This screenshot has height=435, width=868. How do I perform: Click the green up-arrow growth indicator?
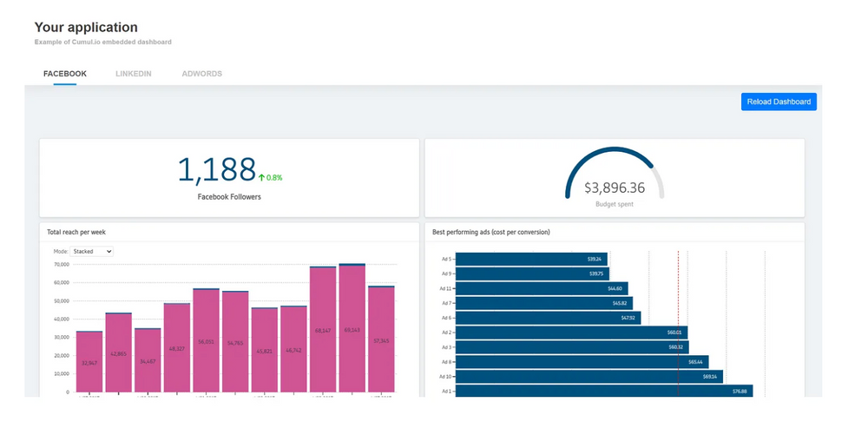[x=261, y=177]
